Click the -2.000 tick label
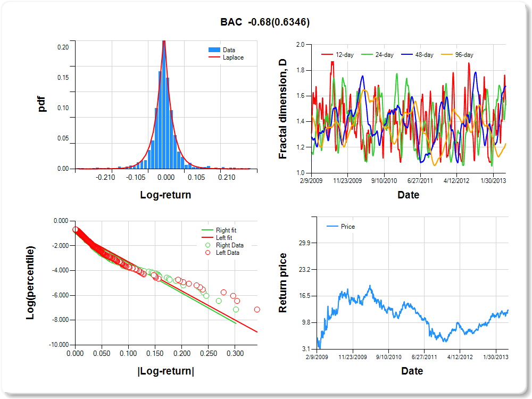 (61, 245)
